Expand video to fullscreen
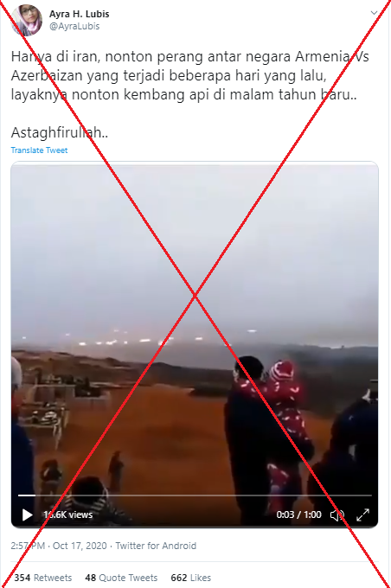 (x=362, y=514)
